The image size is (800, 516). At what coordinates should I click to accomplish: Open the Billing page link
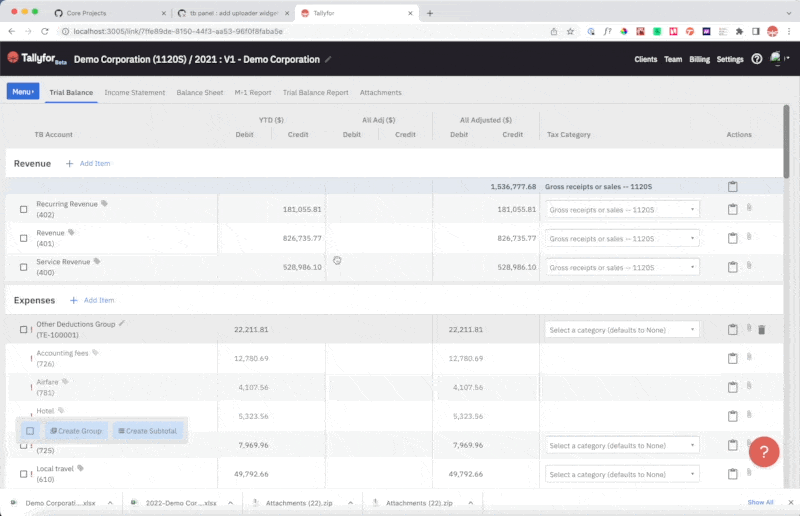699,59
